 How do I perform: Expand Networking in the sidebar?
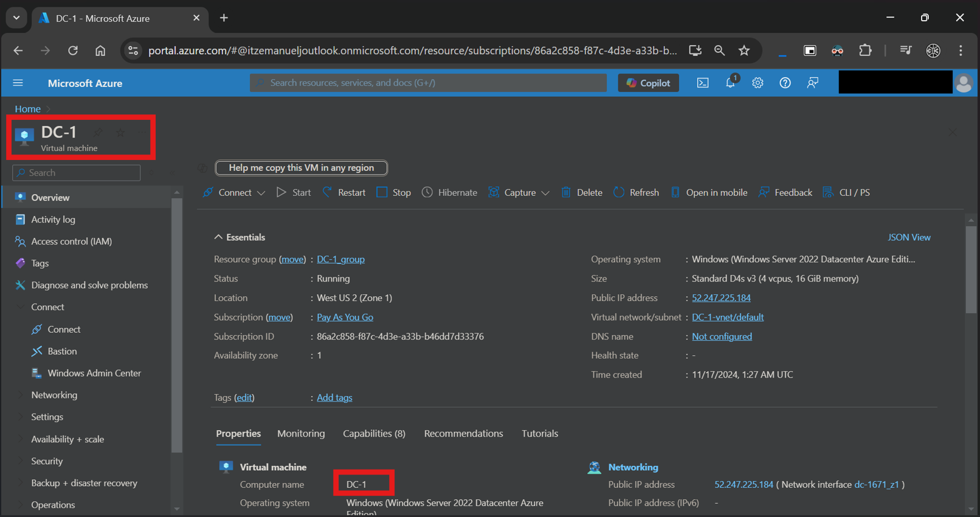click(21, 395)
